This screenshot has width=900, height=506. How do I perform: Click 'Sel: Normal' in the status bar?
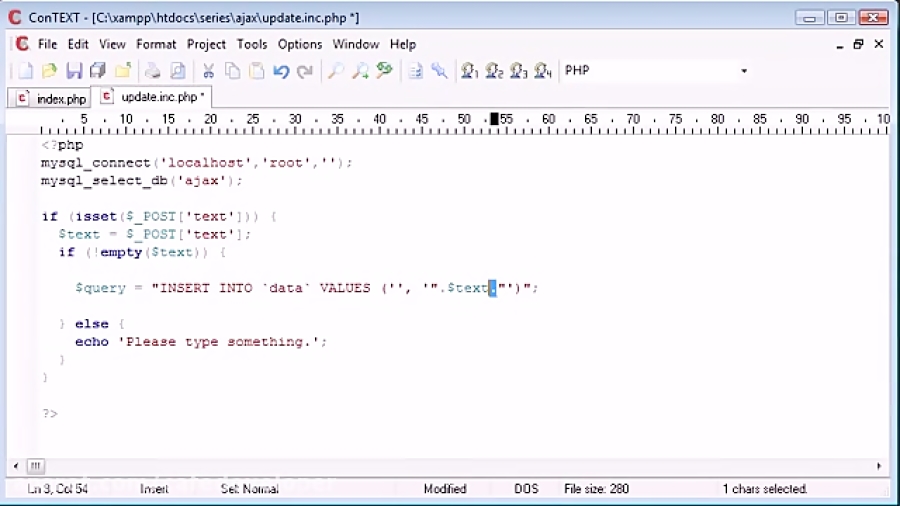point(250,489)
